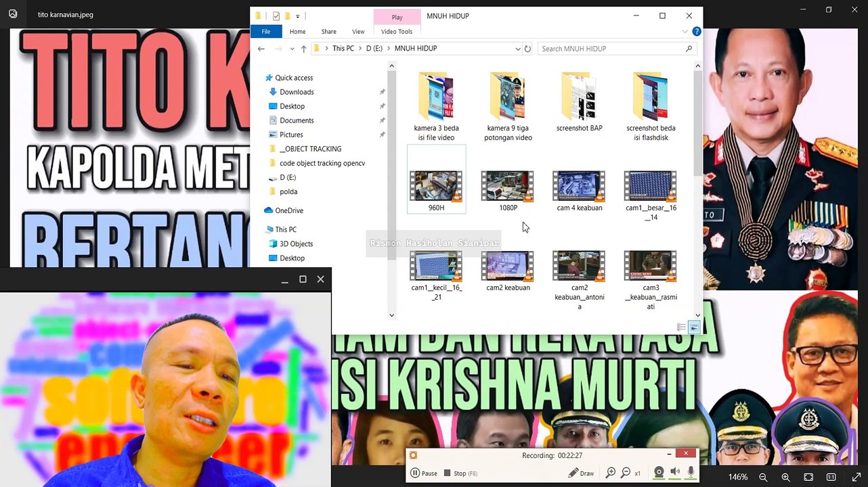
Task: Select the 1080P video file
Action: (x=508, y=191)
